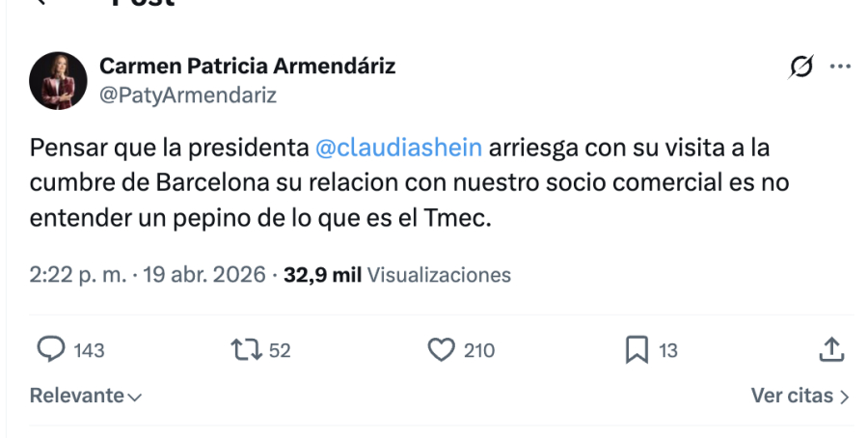This screenshot has height=438, width=868.
Task: Click the 13 bookmarks count
Action: point(668,350)
